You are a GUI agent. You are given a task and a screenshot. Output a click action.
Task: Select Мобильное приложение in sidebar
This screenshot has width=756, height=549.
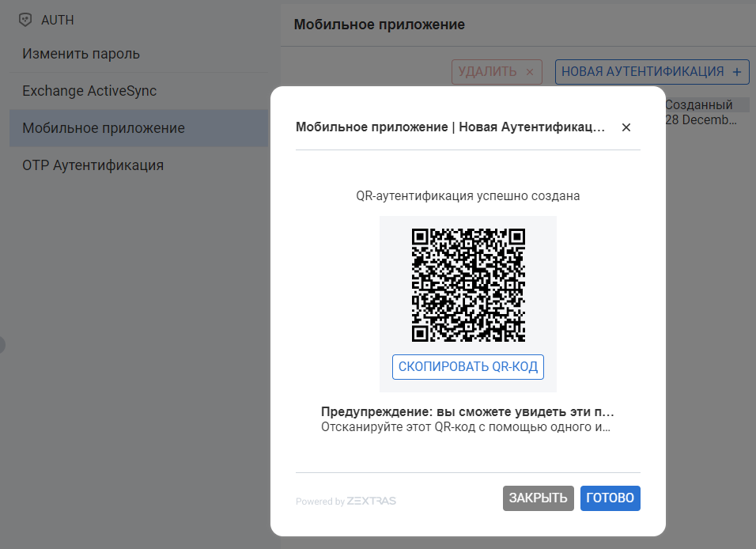[139, 128]
